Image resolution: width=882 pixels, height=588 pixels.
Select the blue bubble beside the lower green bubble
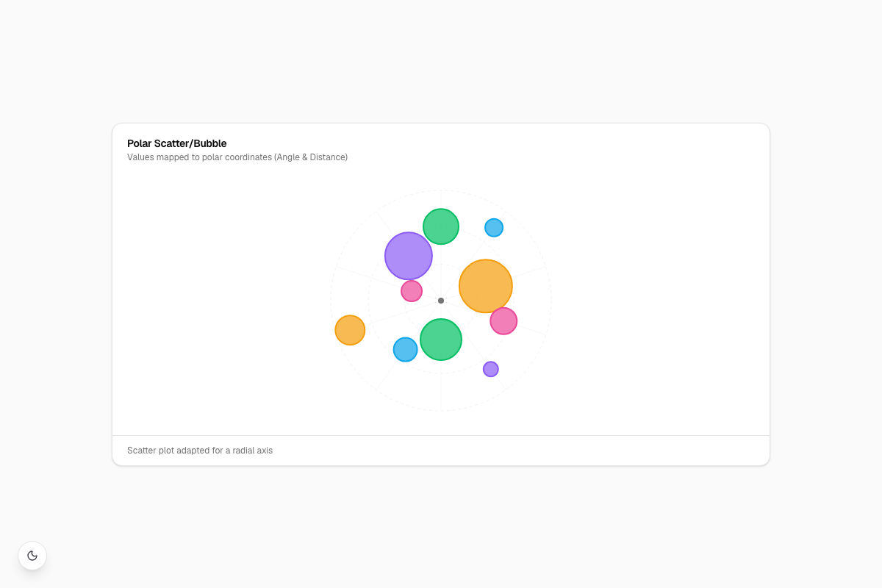point(405,350)
